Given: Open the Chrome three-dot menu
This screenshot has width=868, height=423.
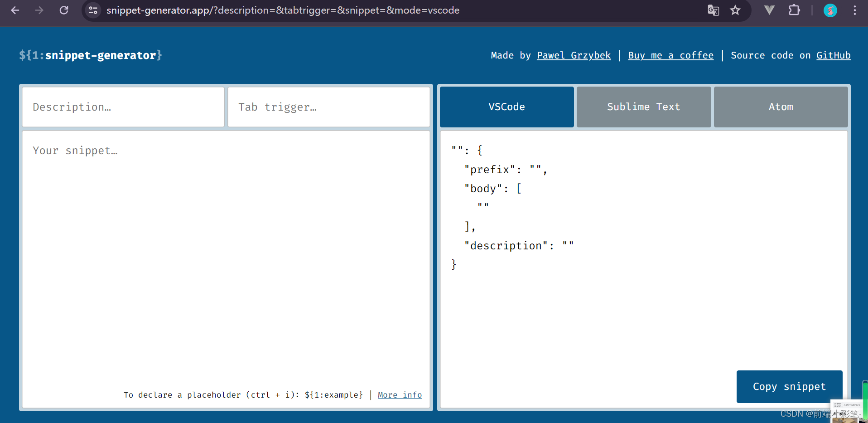Looking at the screenshot, I should coord(855,10).
